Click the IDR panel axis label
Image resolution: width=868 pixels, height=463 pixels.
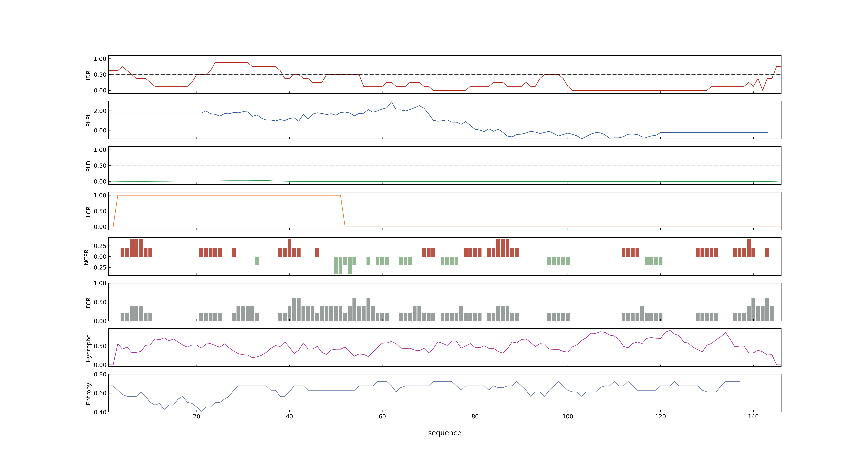pos(88,75)
